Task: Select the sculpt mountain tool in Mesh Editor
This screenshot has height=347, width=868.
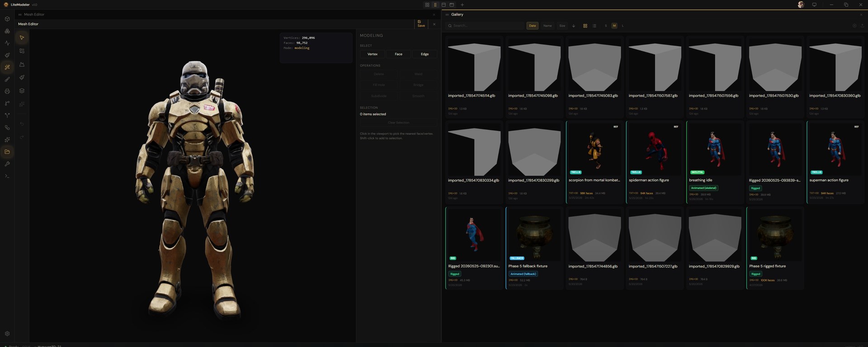Action: 22,64
